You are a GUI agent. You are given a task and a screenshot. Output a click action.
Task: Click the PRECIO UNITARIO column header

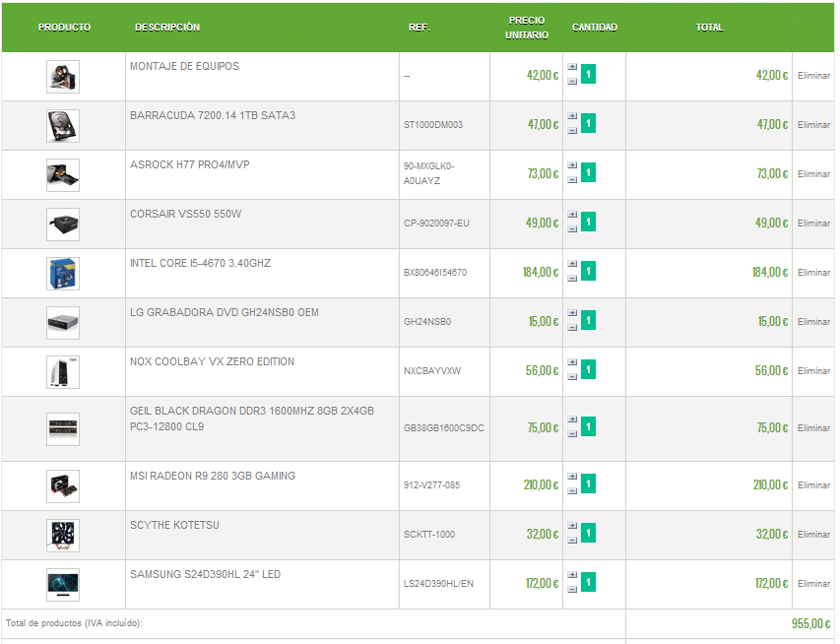(527, 28)
